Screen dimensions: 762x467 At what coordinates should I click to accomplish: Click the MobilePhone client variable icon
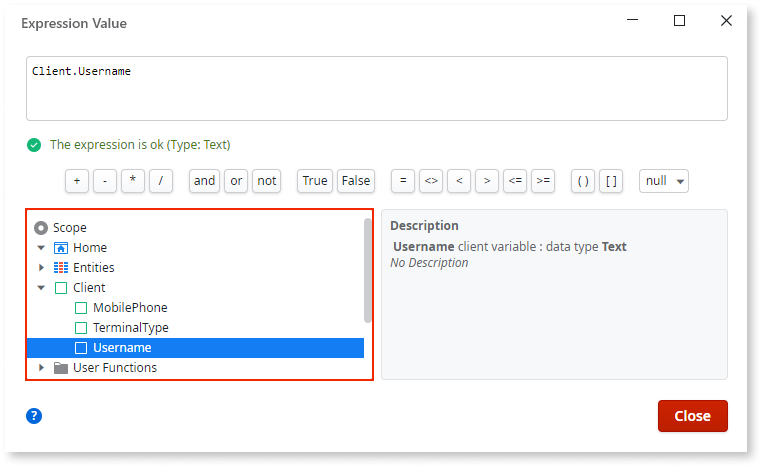point(81,308)
